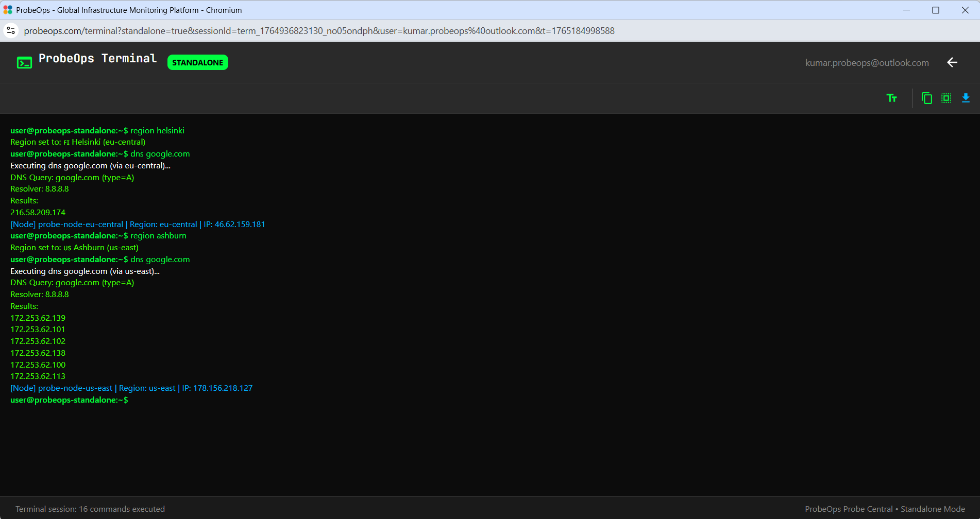Download the session log via the blue arrow
The width and height of the screenshot is (980, 519).
tap(966, 98)
